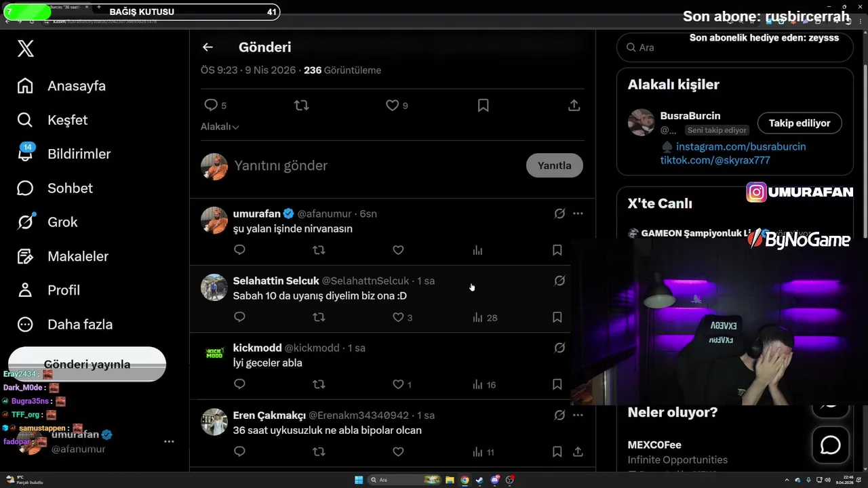Open Bildirimler with 14 notifications
868x488 pixels.
click(64, 154)
